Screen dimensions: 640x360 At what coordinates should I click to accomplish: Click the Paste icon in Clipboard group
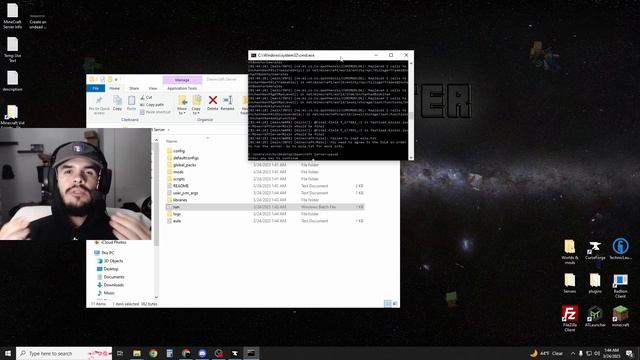tap(131, 102)
